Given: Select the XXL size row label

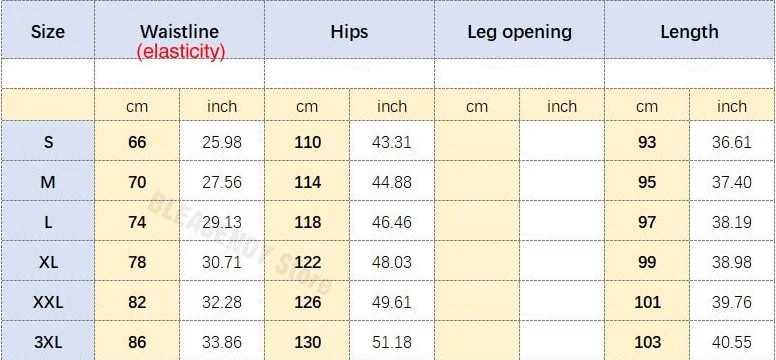Looking at the screenshot, I should 48,302.
